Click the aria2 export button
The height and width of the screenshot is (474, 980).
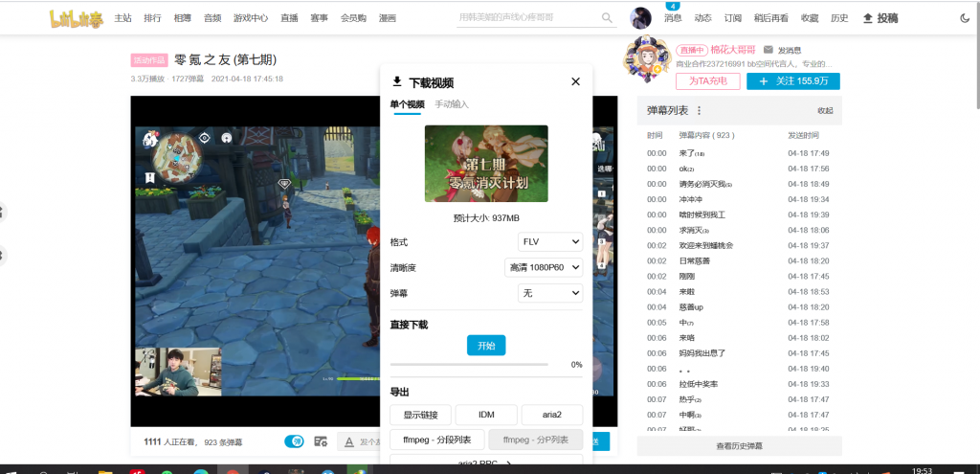pos(552,415)
